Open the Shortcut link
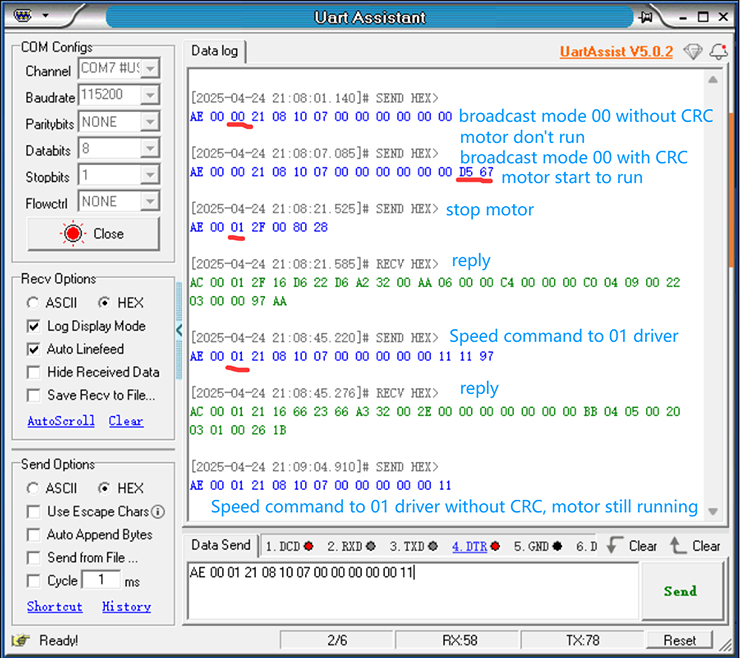 pyautogui.click(x=55, y=607)
